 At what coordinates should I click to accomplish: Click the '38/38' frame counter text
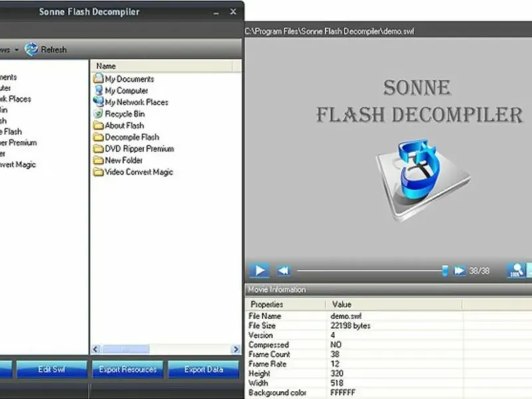tap(479, 271)
